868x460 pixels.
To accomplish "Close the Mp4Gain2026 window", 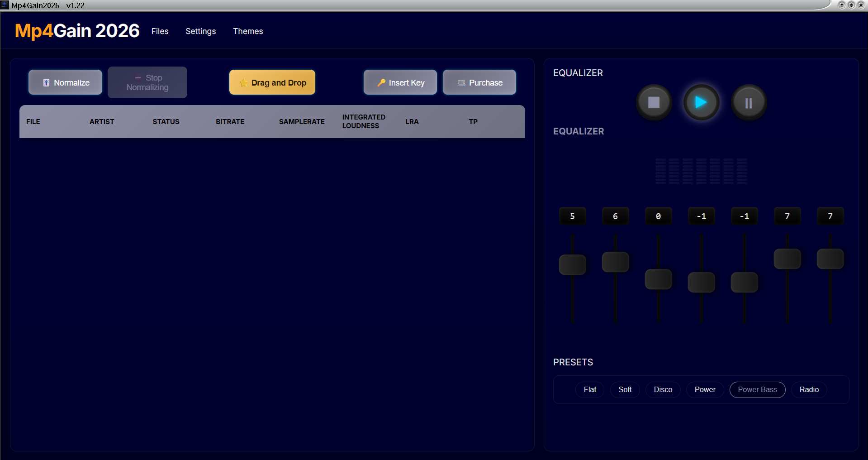I will pyautogui.click(x=861, y=5).
